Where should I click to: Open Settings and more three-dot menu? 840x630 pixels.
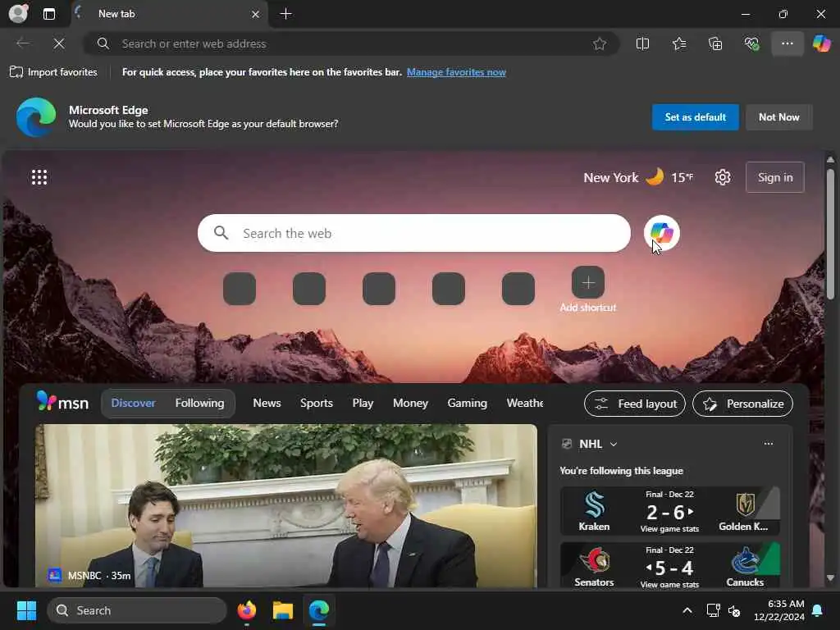787,44
